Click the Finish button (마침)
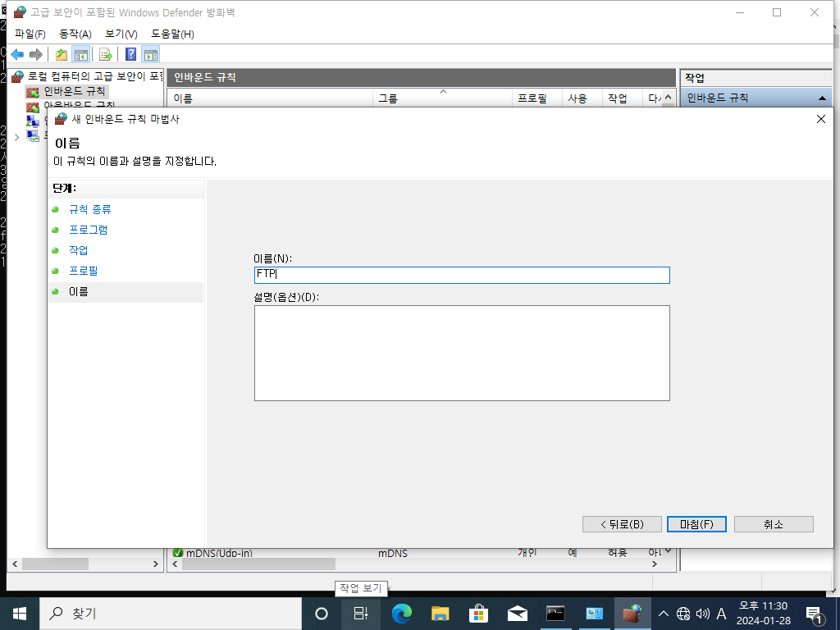Image resolution: width=840 pixels, height=630 pixels. [696, 524]
